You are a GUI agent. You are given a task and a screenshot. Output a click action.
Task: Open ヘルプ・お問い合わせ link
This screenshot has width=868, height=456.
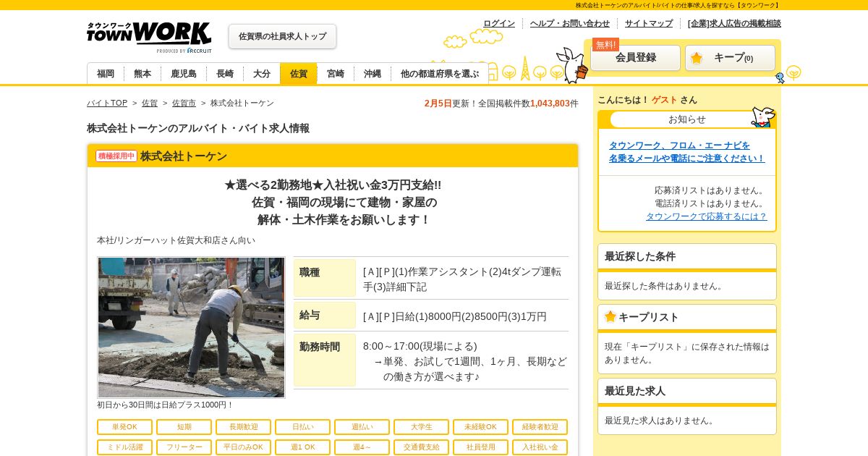click(x=570, y=23)
